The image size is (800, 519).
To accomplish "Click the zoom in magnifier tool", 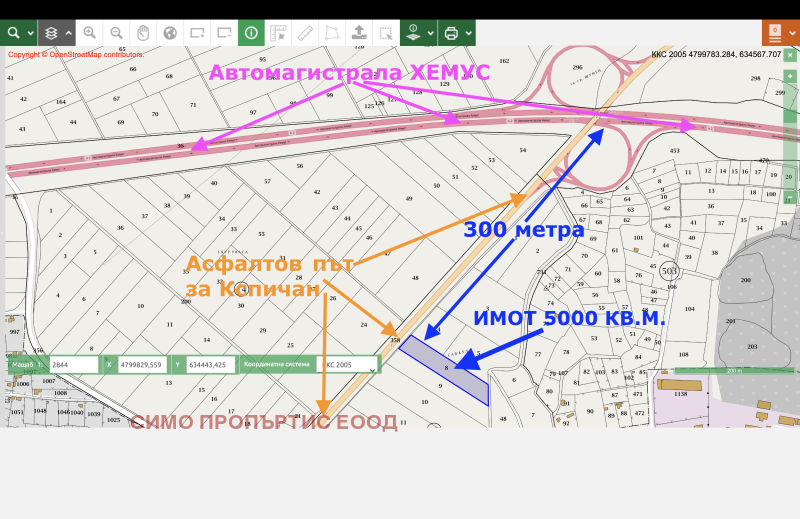I will click(90, 33).
